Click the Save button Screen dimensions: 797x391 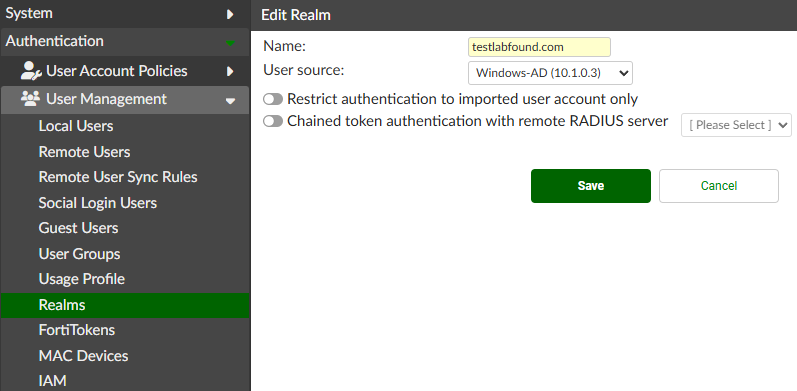[x=591, y=186]
